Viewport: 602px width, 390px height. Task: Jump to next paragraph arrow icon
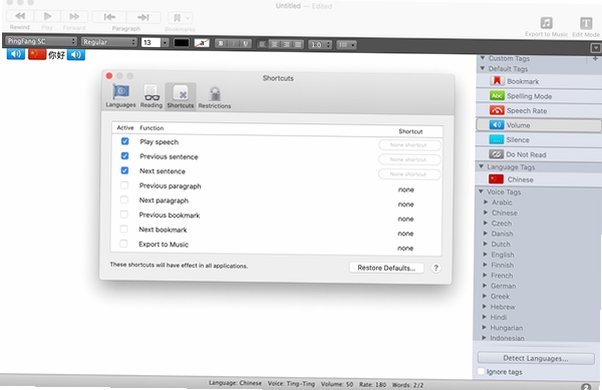coord(143,17)
